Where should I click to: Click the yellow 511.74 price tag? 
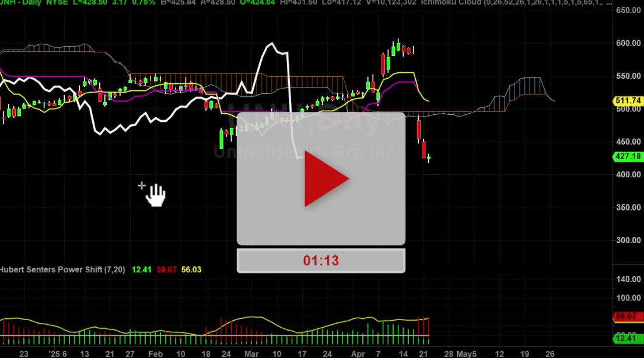[628, 101]
